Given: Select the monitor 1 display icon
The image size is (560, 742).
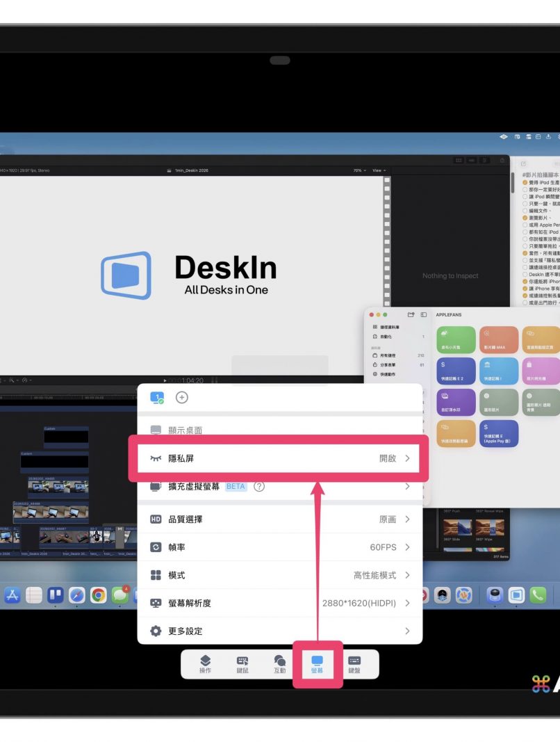Looking at the screenshot, I should 157,398.
